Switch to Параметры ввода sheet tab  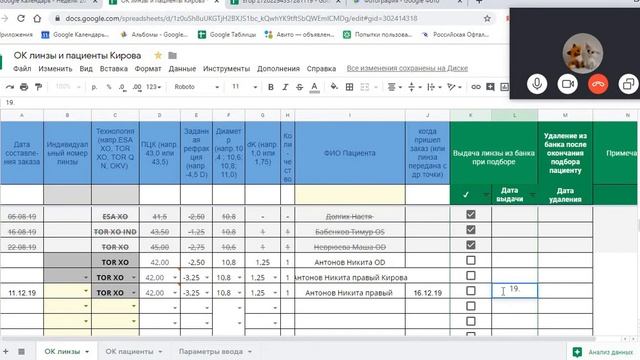[x=215, y=351]
